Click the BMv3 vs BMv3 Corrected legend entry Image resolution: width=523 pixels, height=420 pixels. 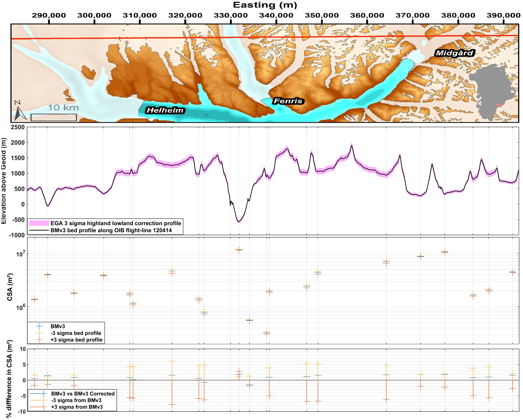[x=83, y=394]
